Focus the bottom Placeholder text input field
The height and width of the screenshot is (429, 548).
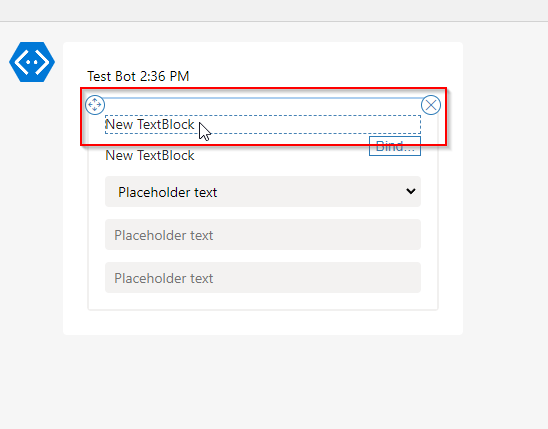tap(263, 277)
